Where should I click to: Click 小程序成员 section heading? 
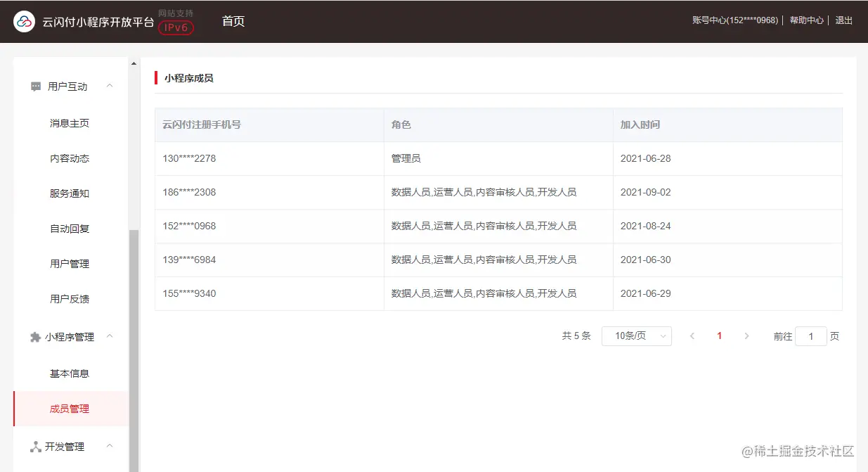[189, 78]
